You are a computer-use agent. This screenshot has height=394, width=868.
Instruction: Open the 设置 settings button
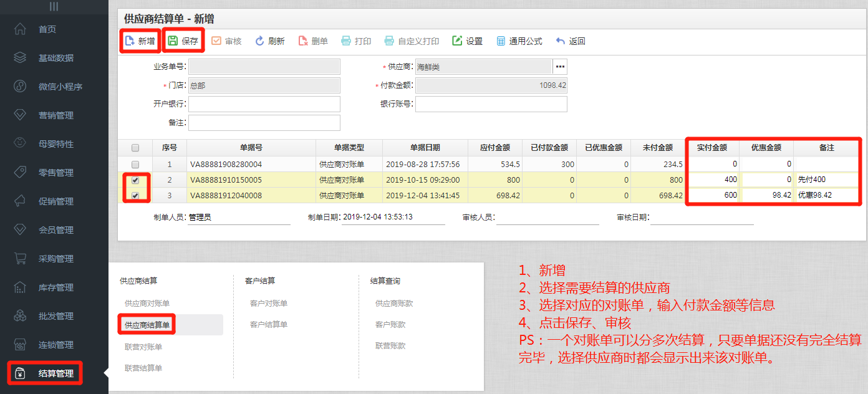(x=467, y=41)
